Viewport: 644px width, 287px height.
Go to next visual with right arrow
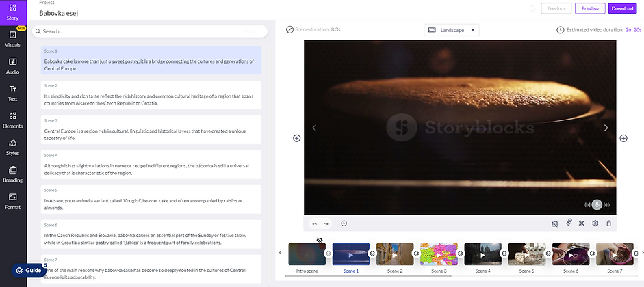[x=606, y=128]
